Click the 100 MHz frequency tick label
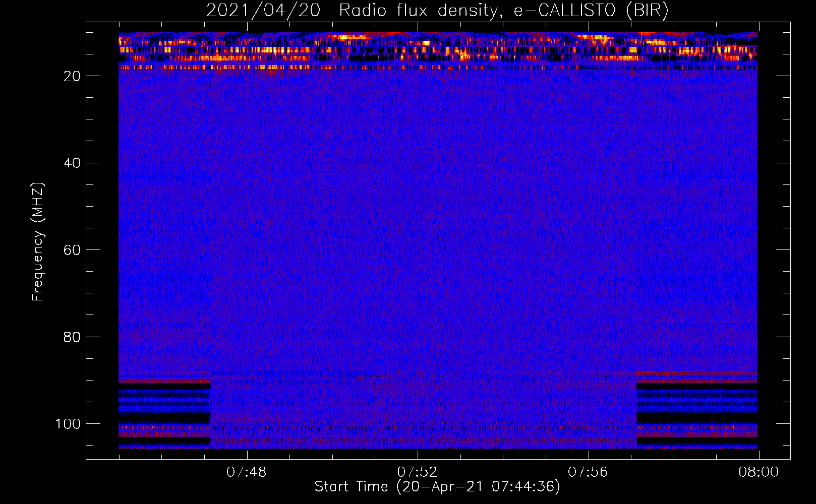The width and height of the screenshot is (816, 504). pyautogui.click(x=68, y=424)
